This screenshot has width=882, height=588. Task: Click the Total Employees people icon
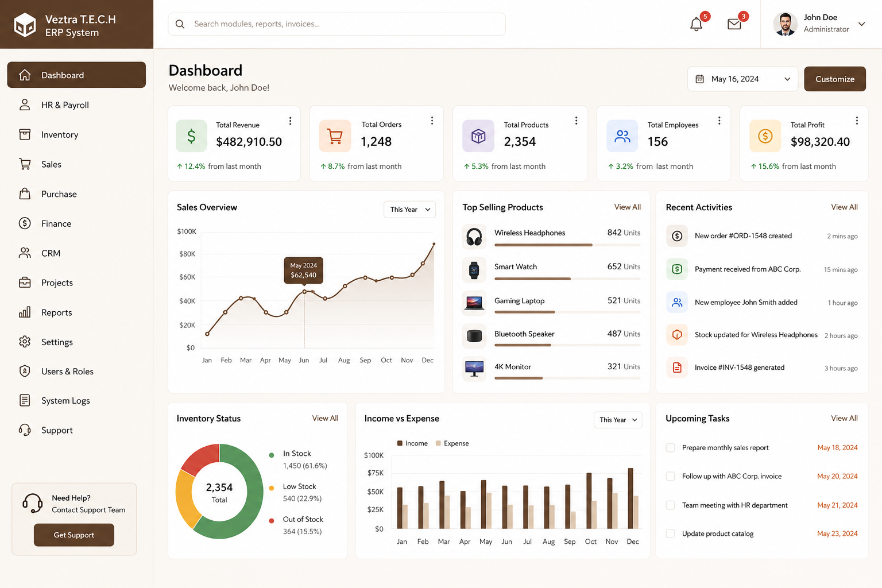622,136
